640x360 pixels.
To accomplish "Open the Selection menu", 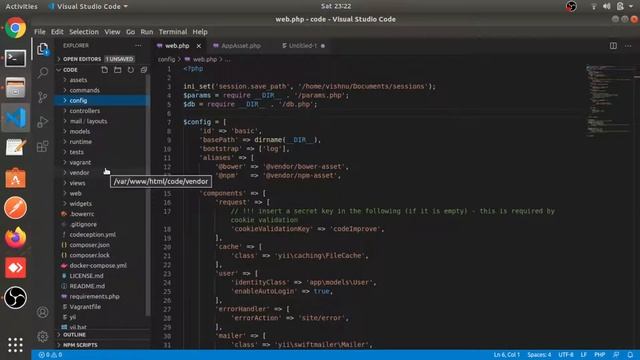I will pyautogui.click(x=84, y=32).
